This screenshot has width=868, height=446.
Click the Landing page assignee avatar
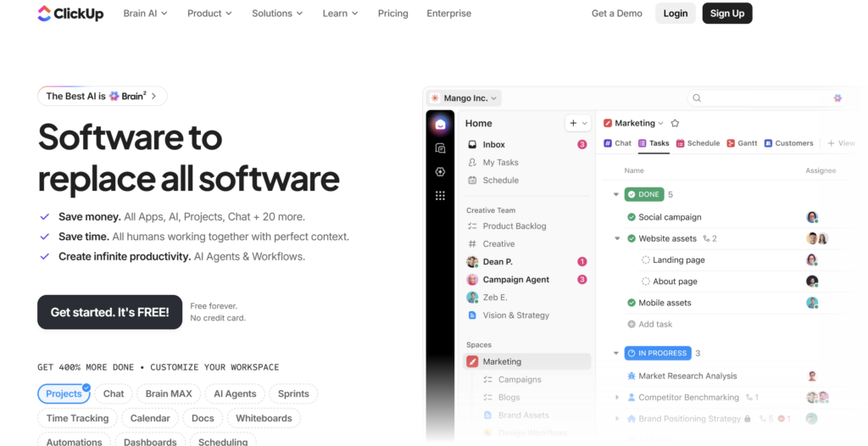(x=811, y=259)
